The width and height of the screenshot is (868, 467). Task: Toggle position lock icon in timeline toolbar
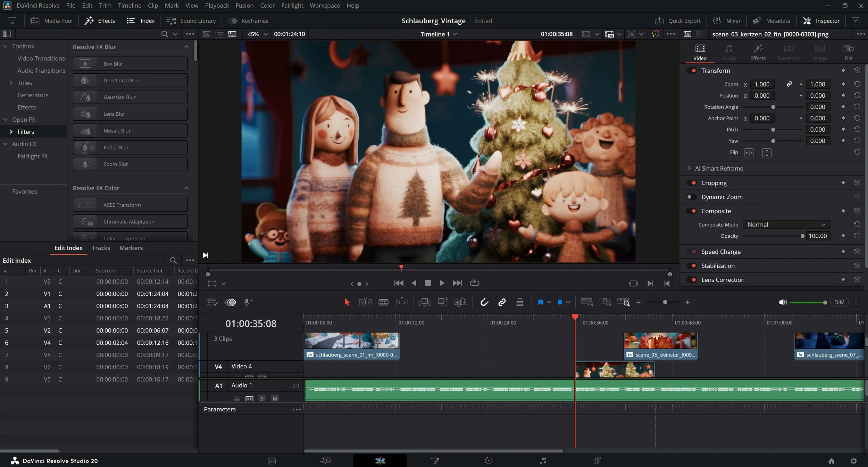[x=520, y=302]
